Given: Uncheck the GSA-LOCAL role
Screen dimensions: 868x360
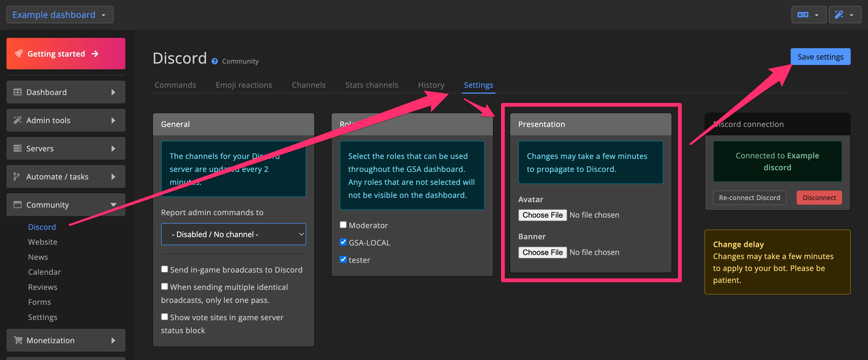Looking at the screenshot, I should click(x=343, y=242).
